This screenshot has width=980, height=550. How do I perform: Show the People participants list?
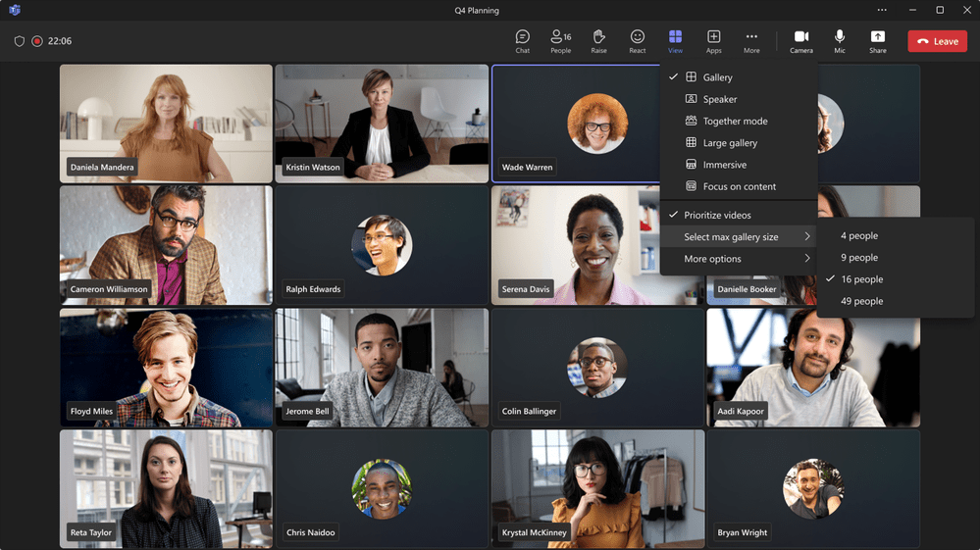point(560,41)
